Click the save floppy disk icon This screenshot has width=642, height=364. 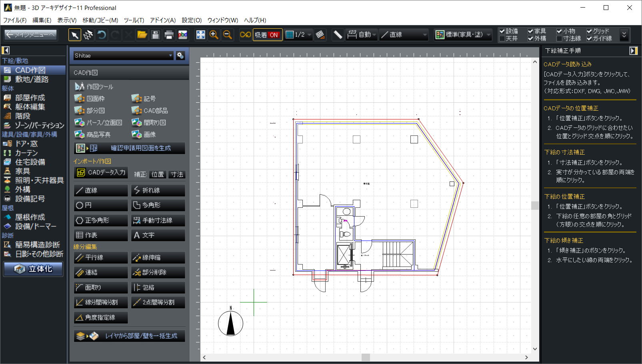(156, 35)
